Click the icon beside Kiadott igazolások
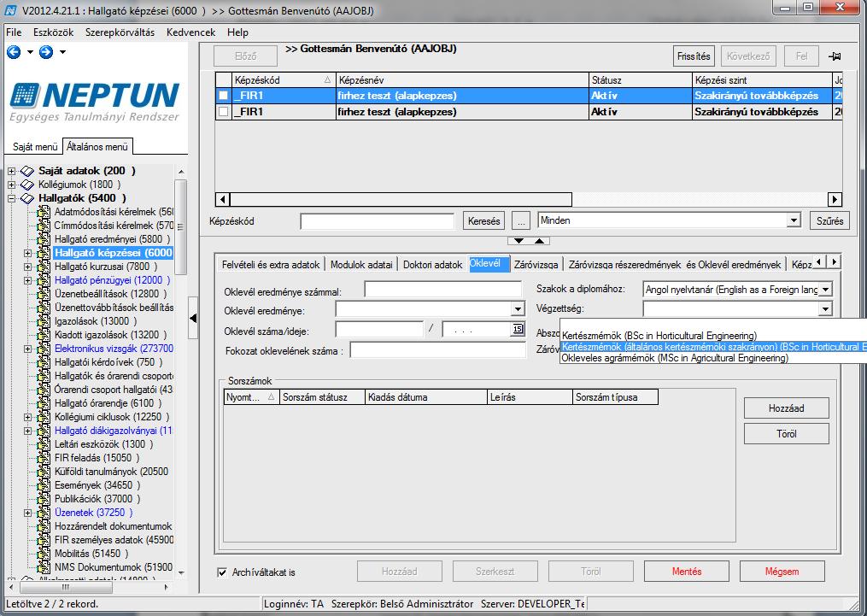 [x=44, y=335]
